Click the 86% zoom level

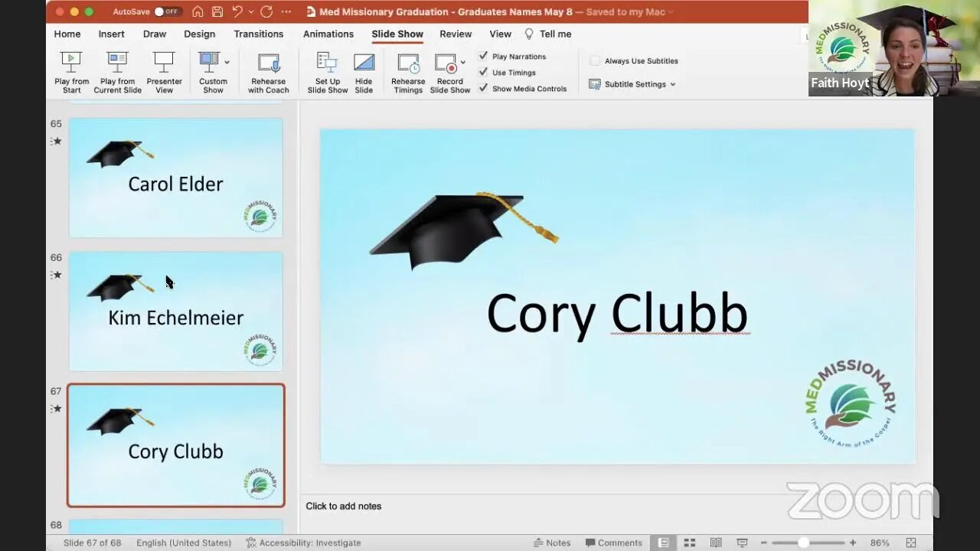point(880,543)
